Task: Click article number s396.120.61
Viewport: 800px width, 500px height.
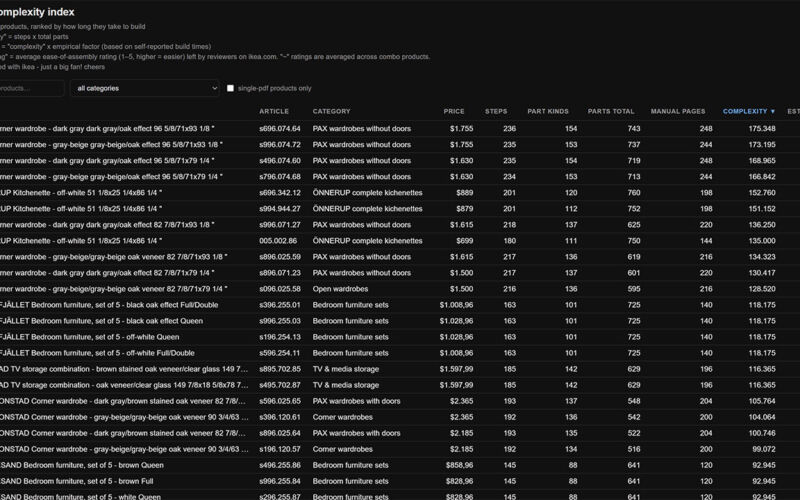Action: pyautogui.click(x=280, y=417)
